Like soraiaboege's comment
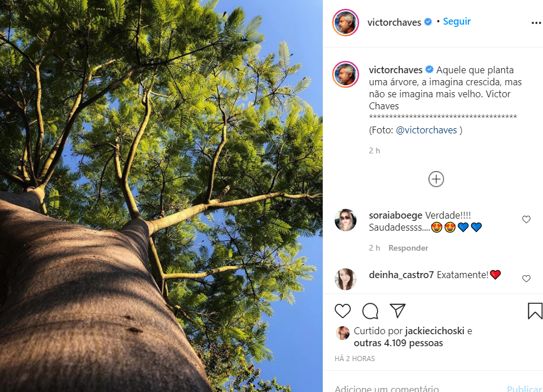Screen dimensions: 543x392 (526, 219)
